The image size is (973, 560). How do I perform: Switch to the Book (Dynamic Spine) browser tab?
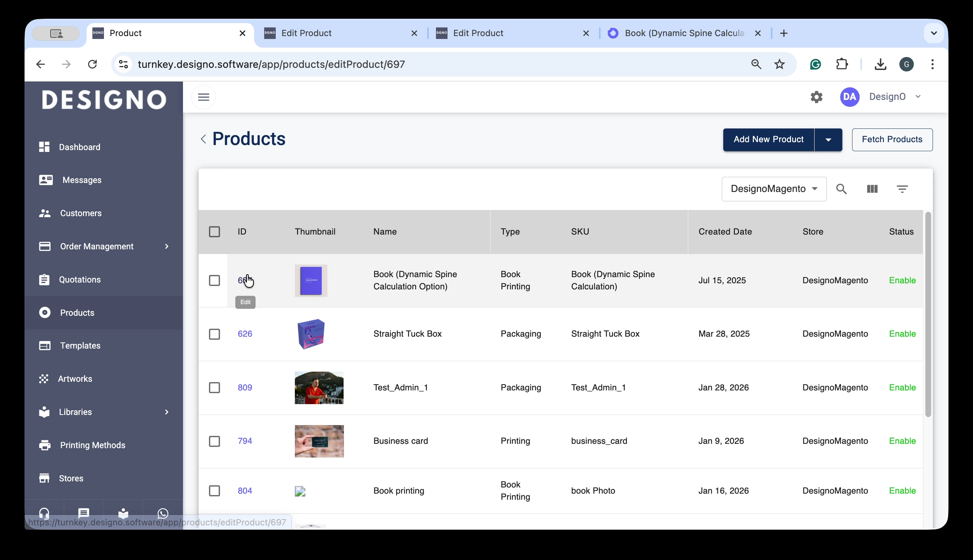pos(684,33)
